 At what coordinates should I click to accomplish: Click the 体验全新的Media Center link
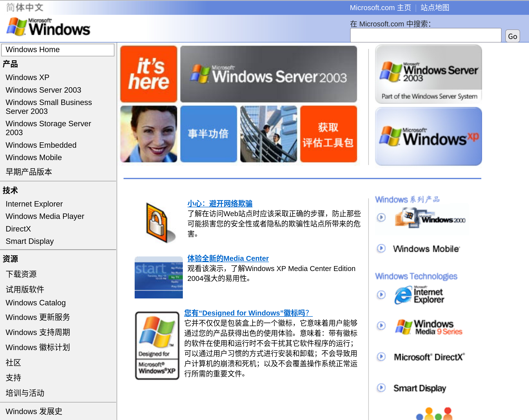click(228, 258)
